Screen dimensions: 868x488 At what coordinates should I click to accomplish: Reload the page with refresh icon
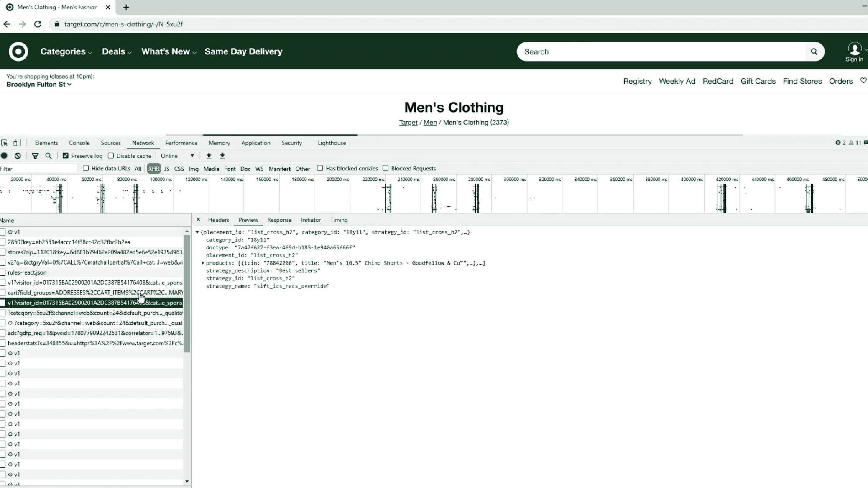click(38, 24)
